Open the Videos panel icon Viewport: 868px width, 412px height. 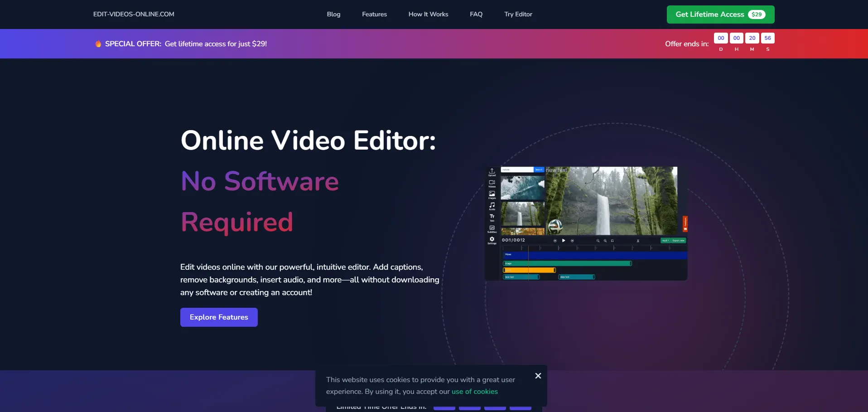(x=492, y=183)
